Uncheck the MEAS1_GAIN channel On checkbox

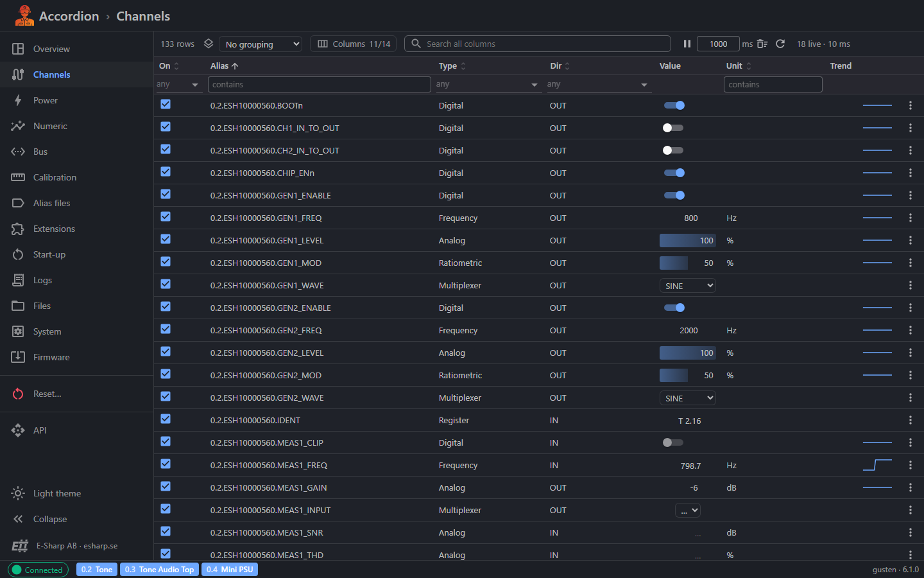[166, 486]
